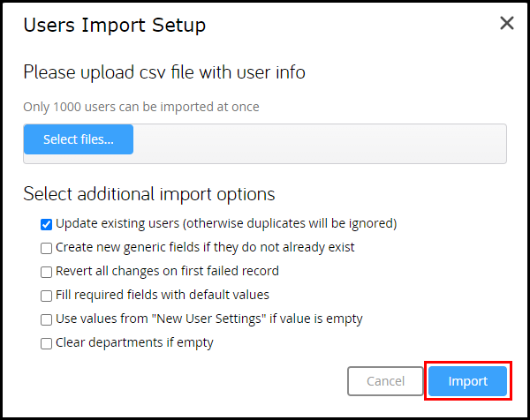Click the empty file upload drop area
Viewport: 530px width, 420px height.
[320, 144]
